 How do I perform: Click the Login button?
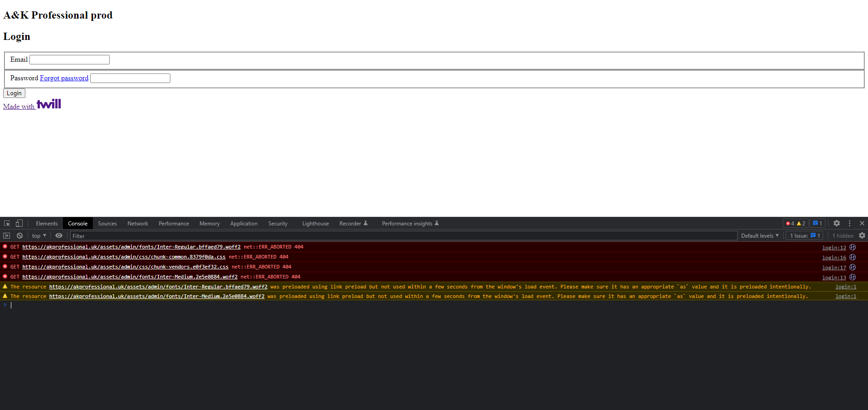point(14,93)
